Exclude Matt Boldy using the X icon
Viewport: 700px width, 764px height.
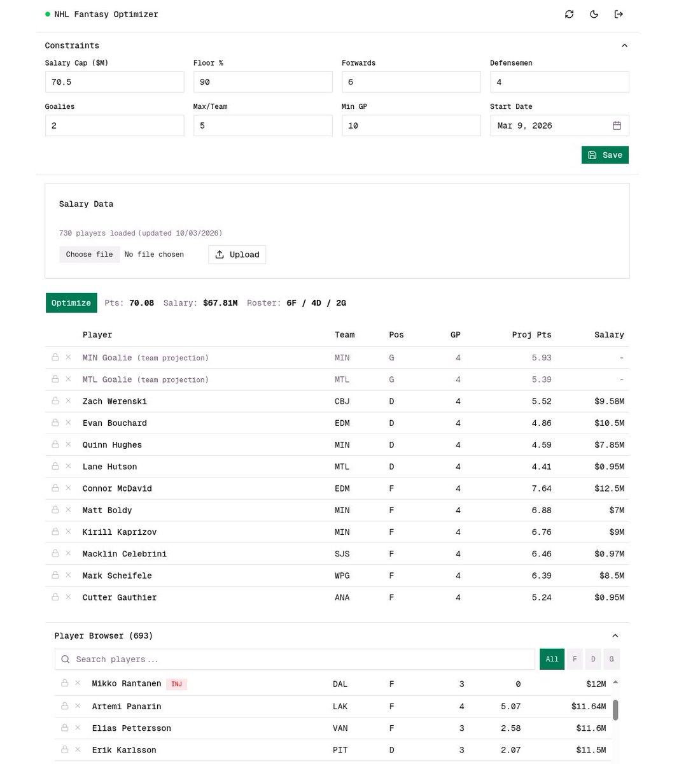(x=68, y=510)
